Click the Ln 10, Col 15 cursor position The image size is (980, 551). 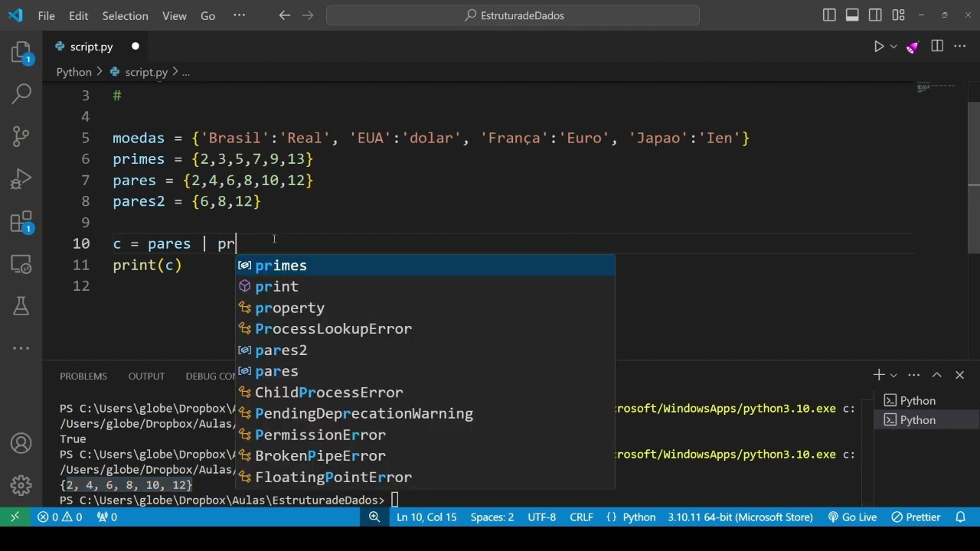(x=426, y=517)
